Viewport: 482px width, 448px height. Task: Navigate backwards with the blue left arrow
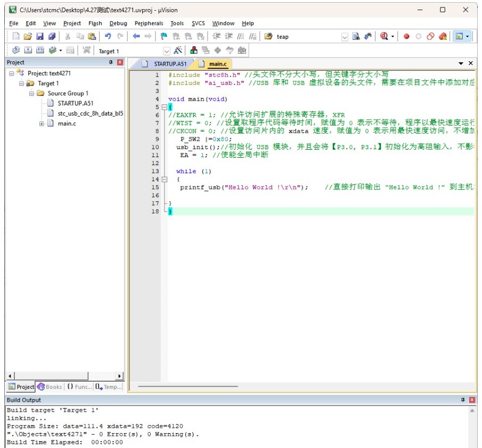pos(136,36)
